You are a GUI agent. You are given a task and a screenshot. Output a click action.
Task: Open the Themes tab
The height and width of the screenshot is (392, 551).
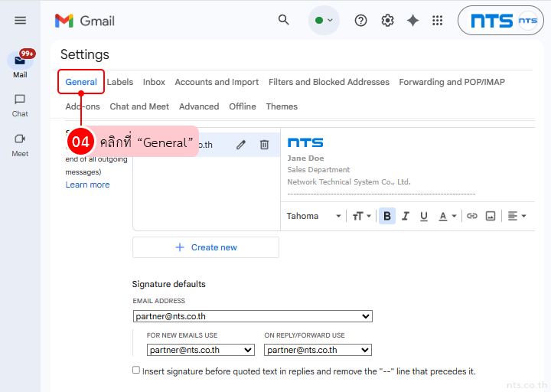[282, 106]
